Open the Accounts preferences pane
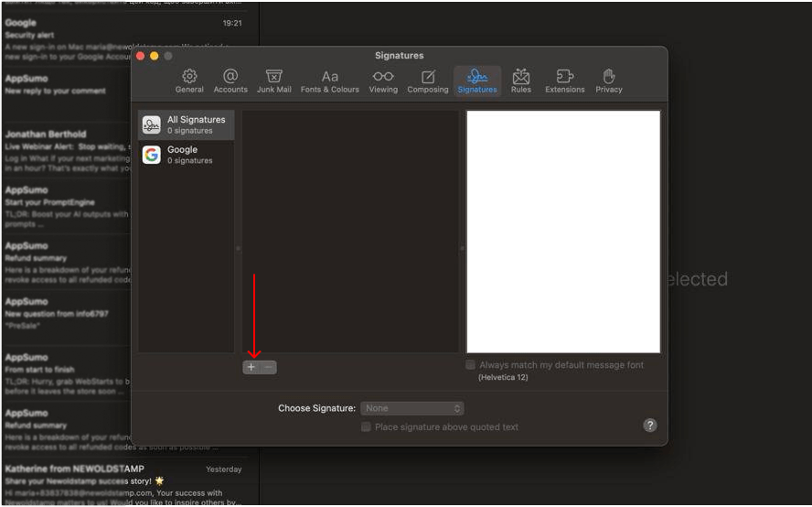 [230, 81]
